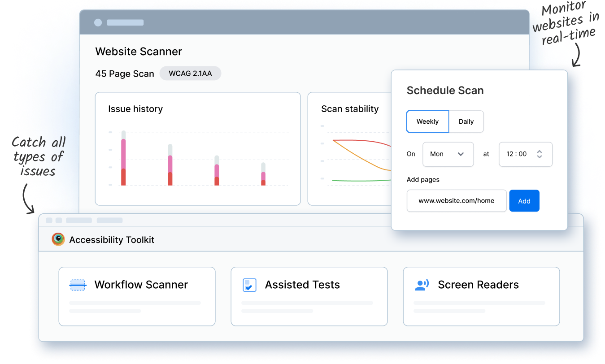Click the circle icon in Website Scanner title bar
The image size is (605, 364).
coord(98,23)
